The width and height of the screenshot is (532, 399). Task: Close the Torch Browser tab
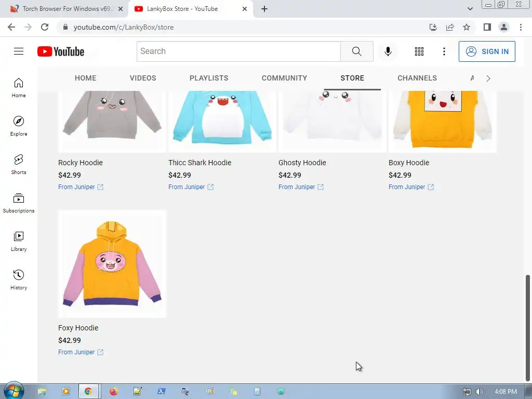(x=121, y=9)
